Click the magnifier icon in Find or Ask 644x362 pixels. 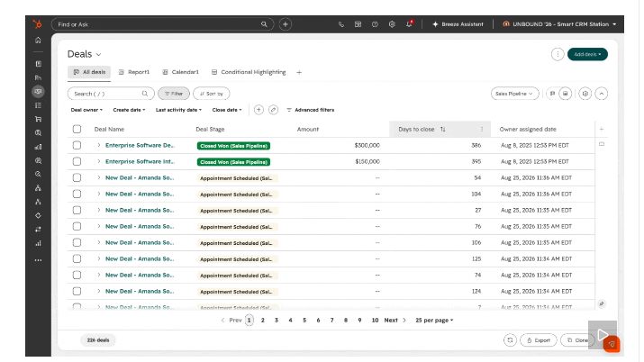point(264,24)
